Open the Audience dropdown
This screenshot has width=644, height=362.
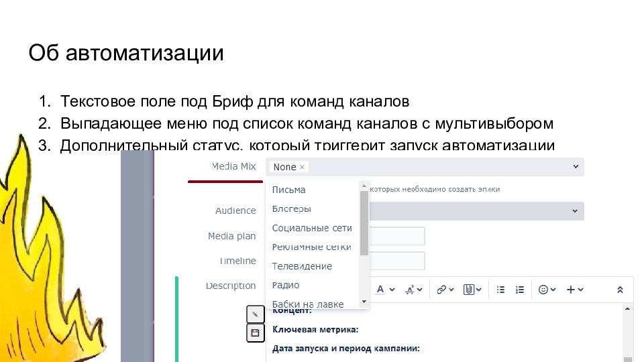[575, 211]
